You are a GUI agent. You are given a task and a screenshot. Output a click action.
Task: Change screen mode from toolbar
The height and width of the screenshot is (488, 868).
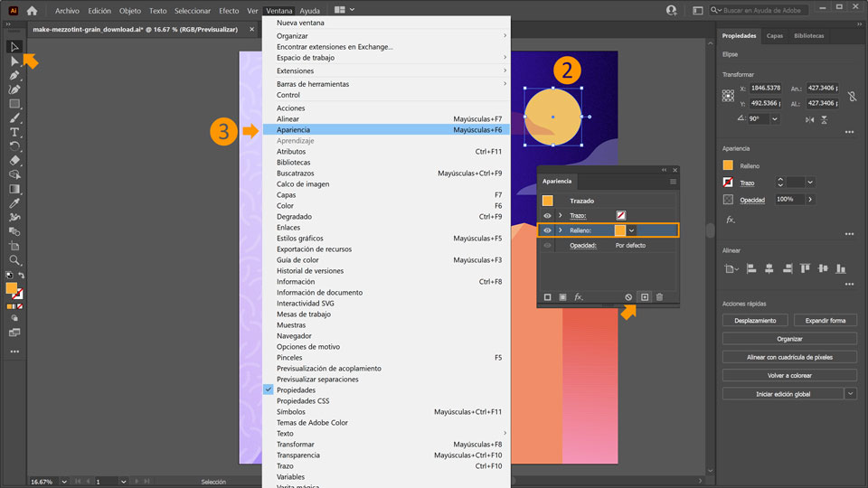14,333
